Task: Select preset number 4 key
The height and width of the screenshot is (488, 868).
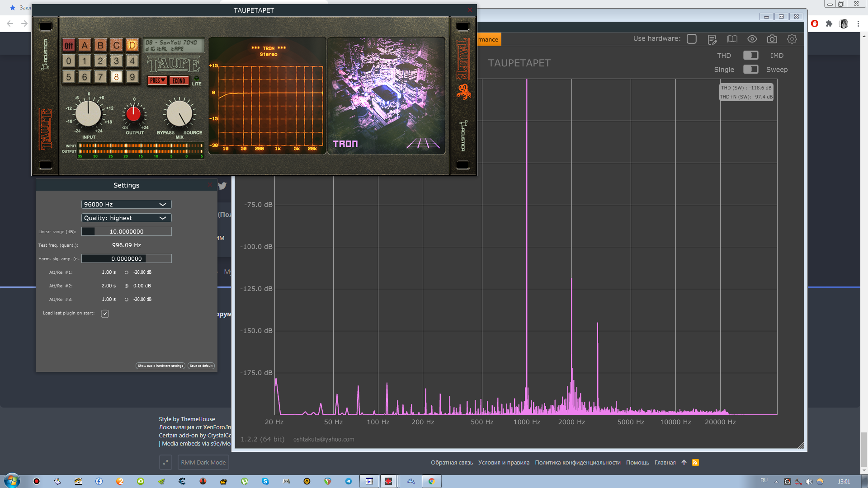Action: (132, 61)
